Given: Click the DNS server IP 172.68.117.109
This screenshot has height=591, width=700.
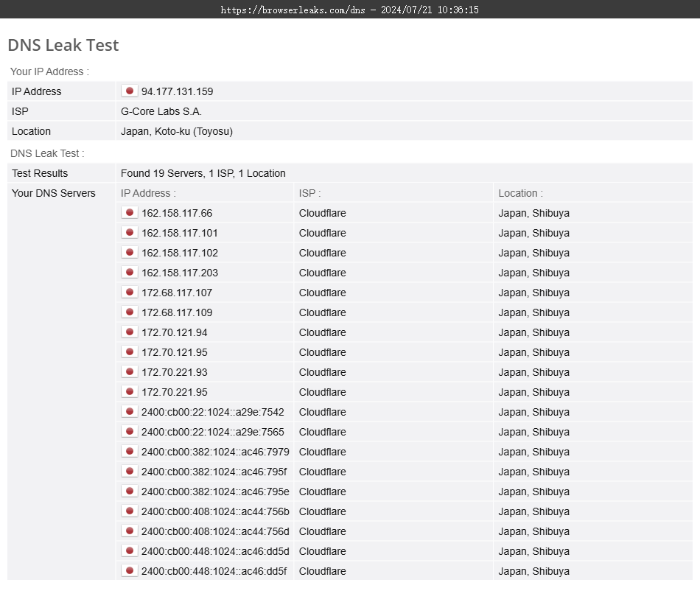Looking at the screenshot, I should click(x=177, y=312).
